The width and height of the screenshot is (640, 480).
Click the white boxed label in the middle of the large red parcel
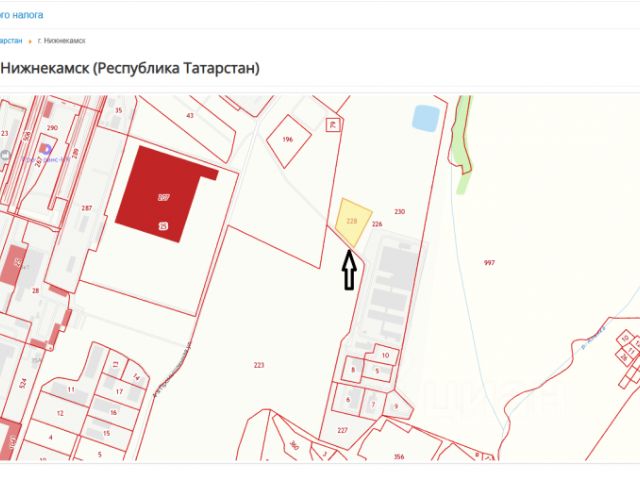(164, 198)
